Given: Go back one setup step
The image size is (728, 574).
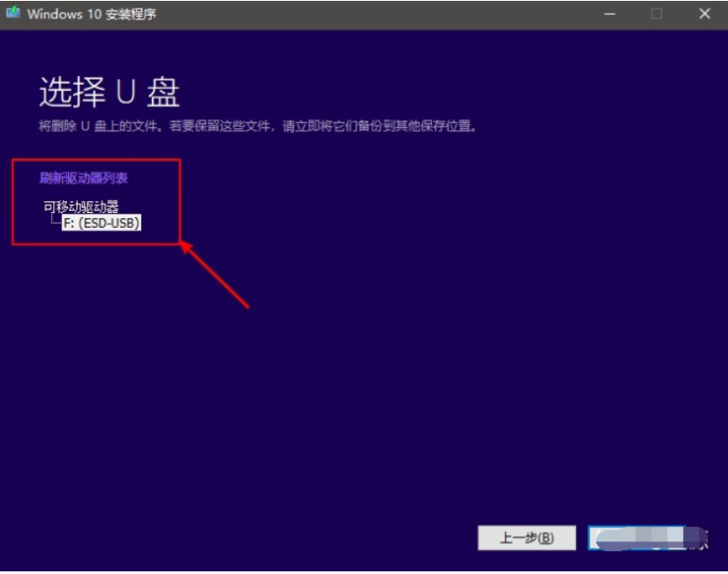Looking at the screenshot, I should pyautogui.click(x=526, y=536).
